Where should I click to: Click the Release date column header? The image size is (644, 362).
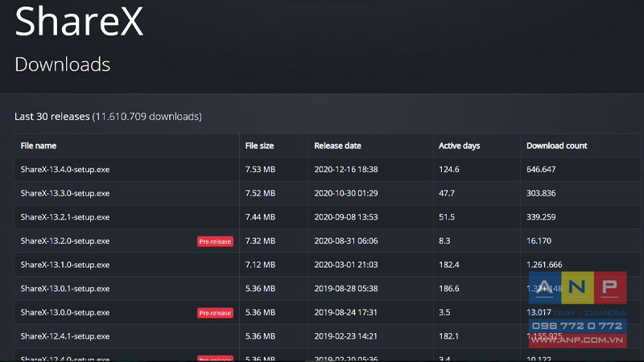[x=337, y=146]
